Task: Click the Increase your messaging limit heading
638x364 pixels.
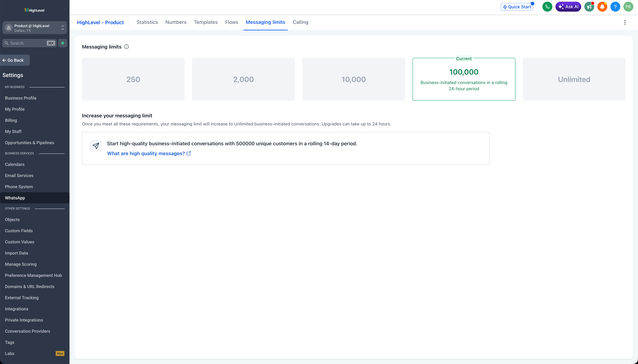Action: coord(117,116)
